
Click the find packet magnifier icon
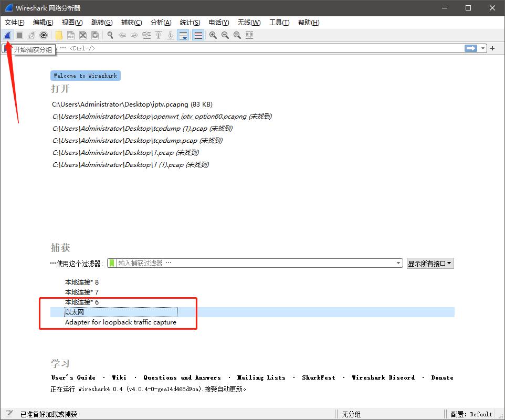[110, 35]
